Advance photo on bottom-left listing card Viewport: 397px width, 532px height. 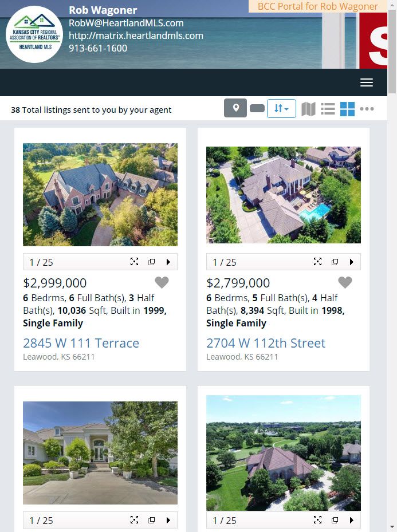click(x=168, y=520)
